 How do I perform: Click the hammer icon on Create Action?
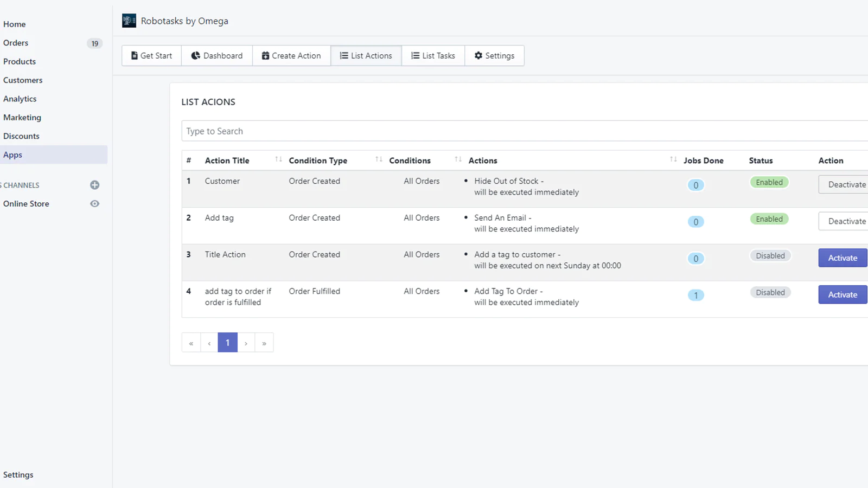pos(265,55)
